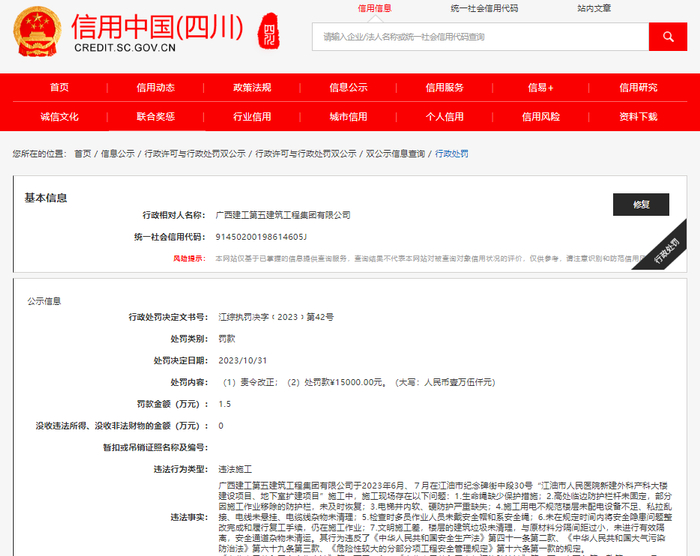Image resolution: width=700 pixels, height=556 pixels.
Task: Open the 信息公示 menu item
Action: (x=348, y=88)
